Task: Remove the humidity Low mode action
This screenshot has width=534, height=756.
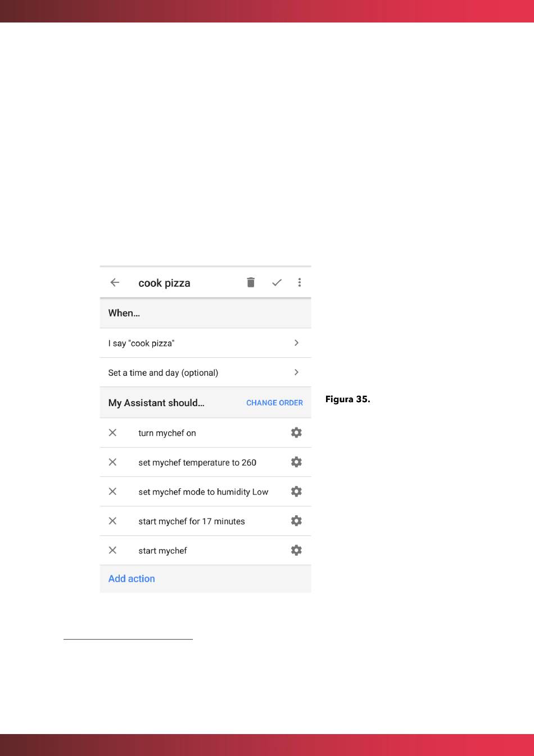Action: pos(112,491)
